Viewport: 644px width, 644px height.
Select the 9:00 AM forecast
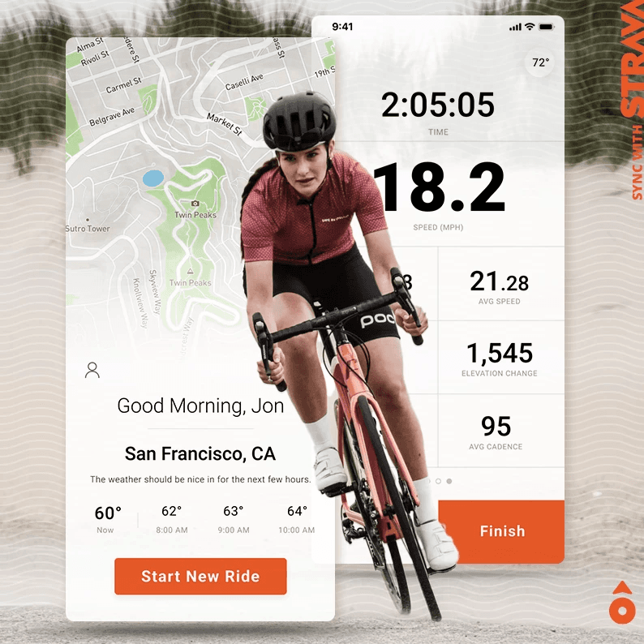(234, 520)
